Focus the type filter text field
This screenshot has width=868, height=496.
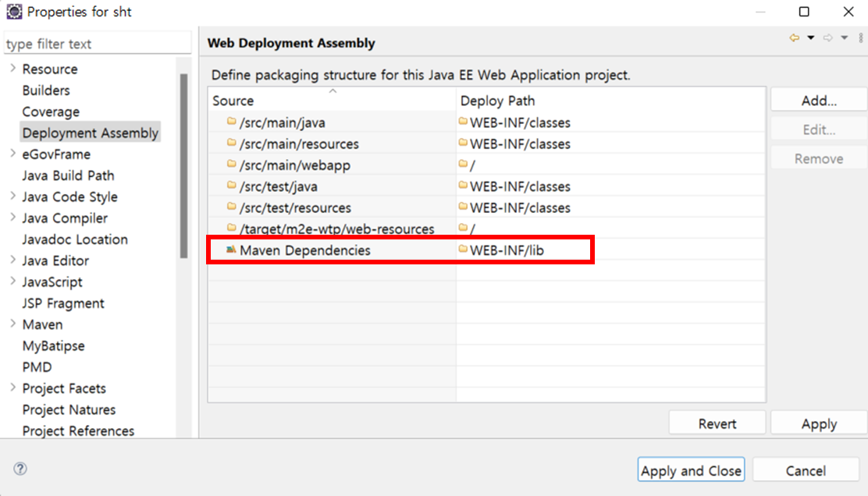pyautogui.click(x=97, y=44)
